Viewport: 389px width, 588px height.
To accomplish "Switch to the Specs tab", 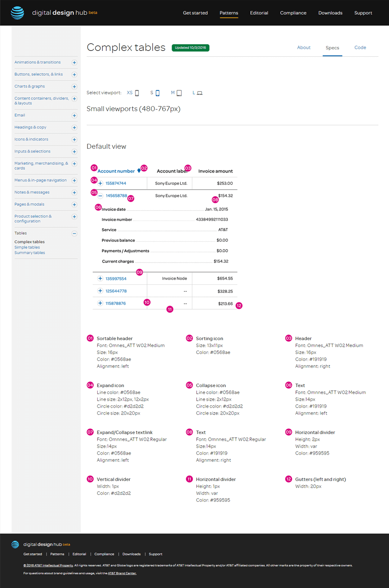I will 332,48.
